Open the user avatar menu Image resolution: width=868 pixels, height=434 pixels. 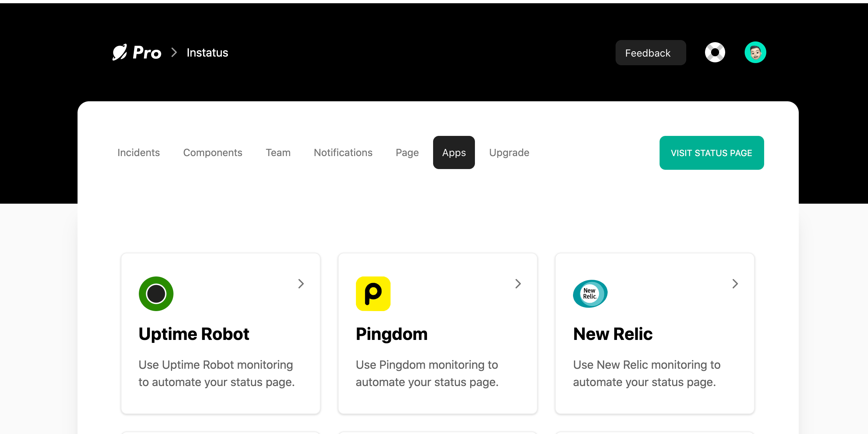click(755, 52)
